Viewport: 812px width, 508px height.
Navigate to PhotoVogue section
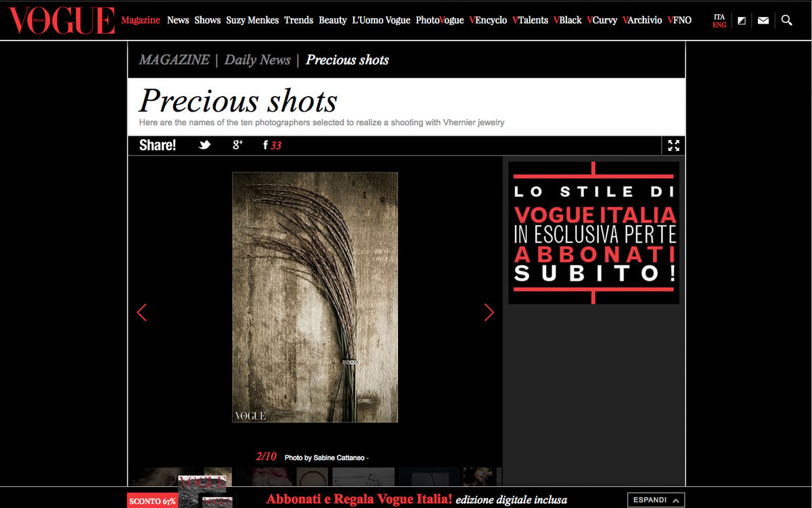440,20
